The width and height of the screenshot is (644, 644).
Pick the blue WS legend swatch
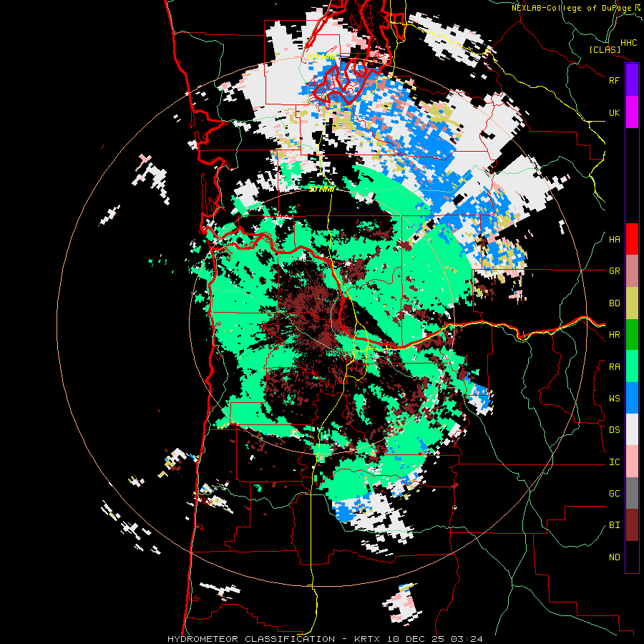(632, 398)
